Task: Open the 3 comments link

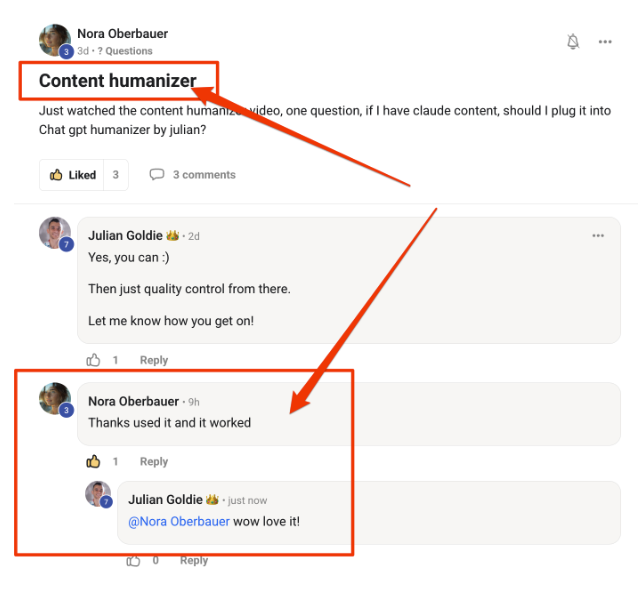Action: coord(204,175)
